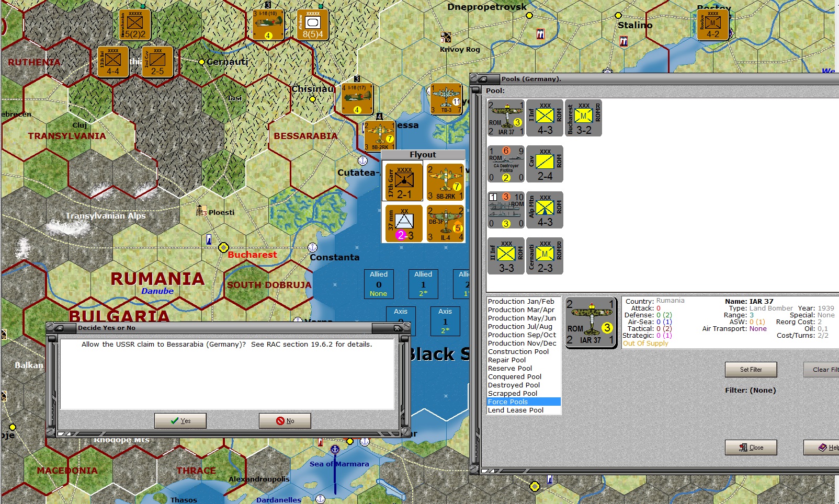
Task: Click the Allied 0 None sea box section
Action: pos(378,284)
